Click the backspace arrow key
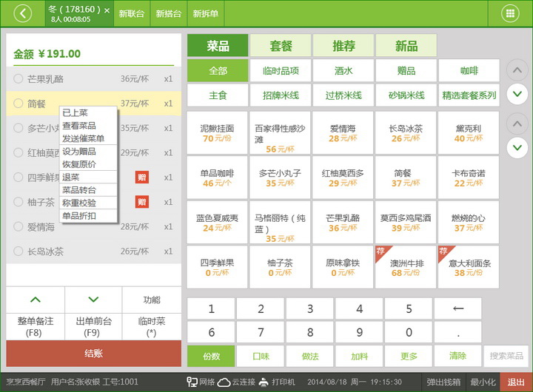 pyautogui.click(x=458, y=308)
